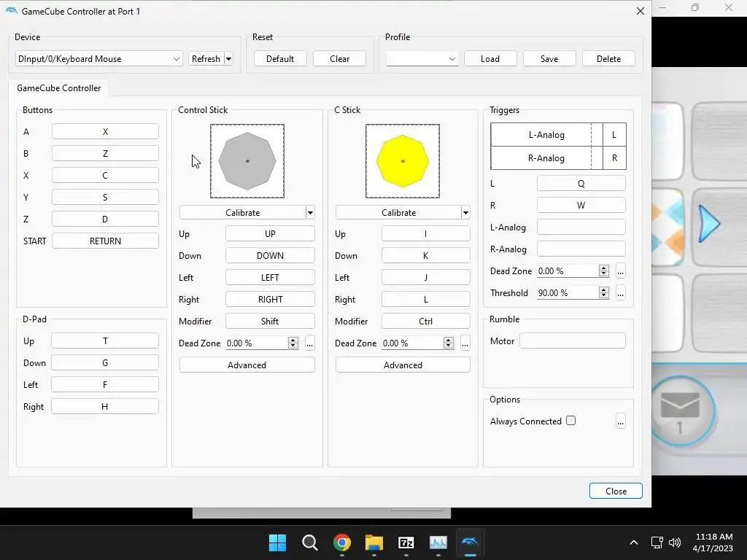Close the controller dialog with Close
This screenshot has height=560, width=747.
[x=616, y=491]
